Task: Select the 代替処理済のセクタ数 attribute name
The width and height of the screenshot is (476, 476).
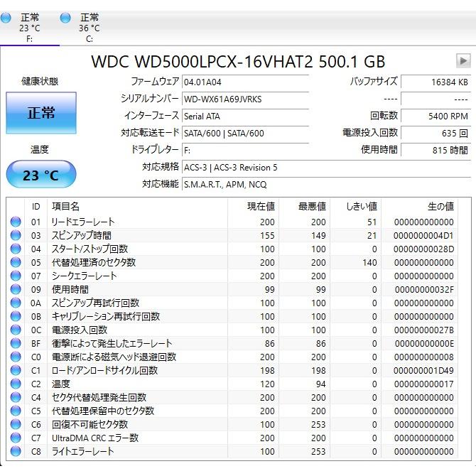Action: click(x=94, y=262)
